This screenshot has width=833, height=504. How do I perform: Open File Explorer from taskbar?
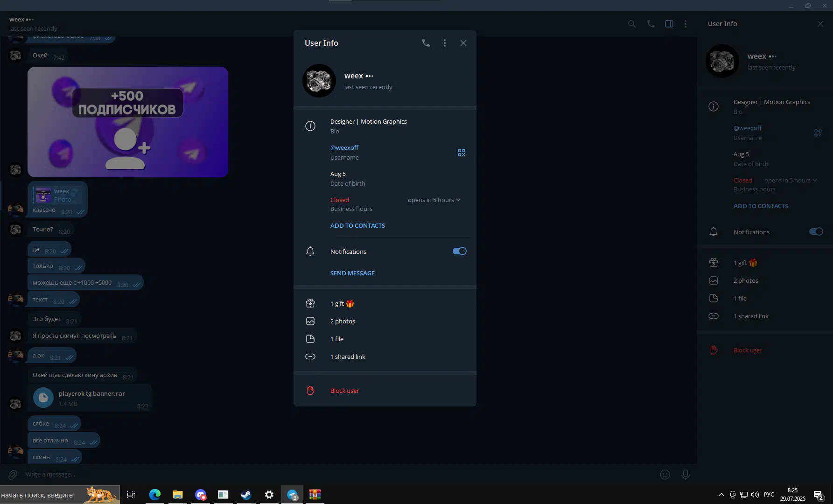tap(177, 495)
